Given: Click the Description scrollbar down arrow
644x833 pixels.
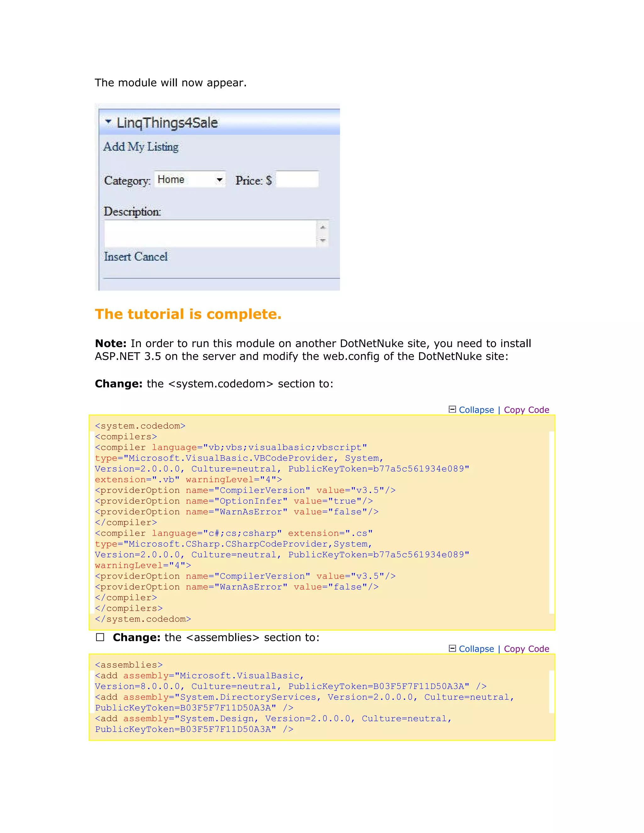Looking at the screenshot, I should click(323, 240).
